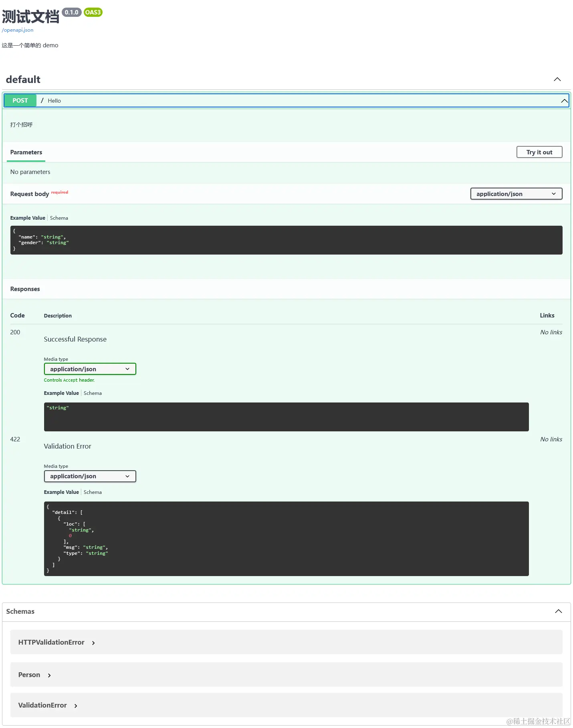This screenshot has width=573, height=728.
Task: Collapse the default section with its arrow
Action: tap(557, 79)
